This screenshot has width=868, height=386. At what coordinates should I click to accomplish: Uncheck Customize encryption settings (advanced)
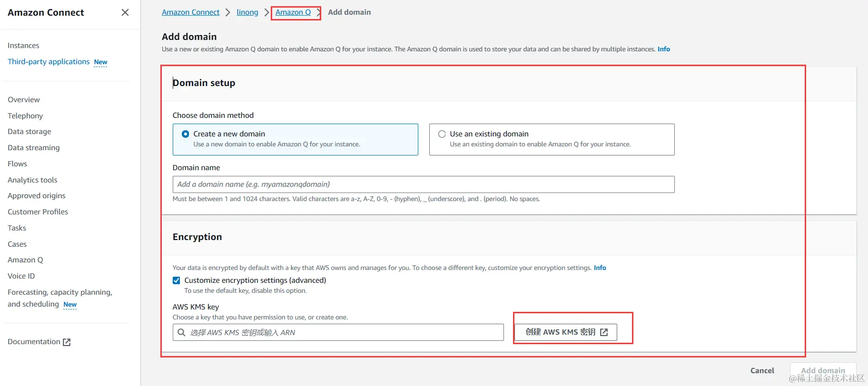coord(177,280)
